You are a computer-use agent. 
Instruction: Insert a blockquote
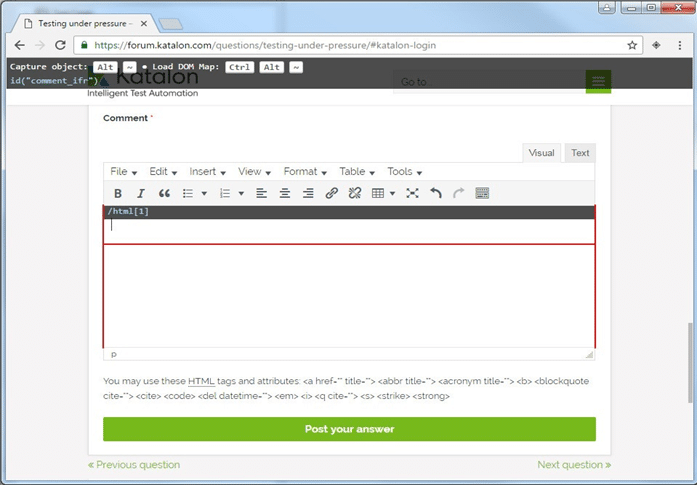164,193
